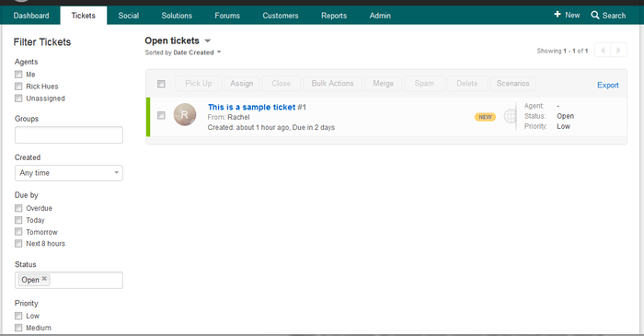Click the plus icon next to New
This screenshot has height=336, width=644.
pos(557,15)
